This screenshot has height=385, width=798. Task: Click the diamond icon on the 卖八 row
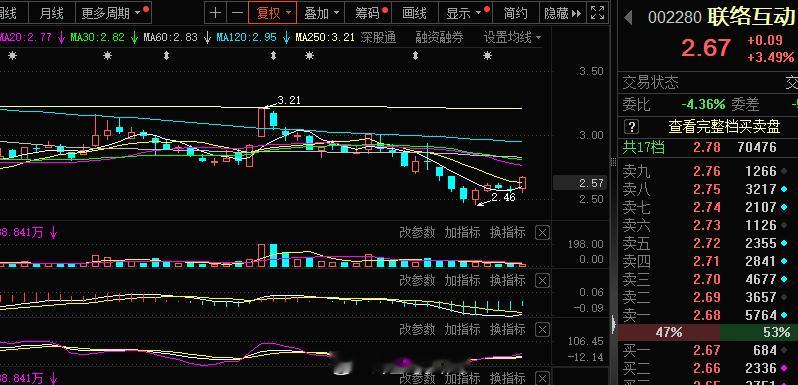(x=785, y=189)
